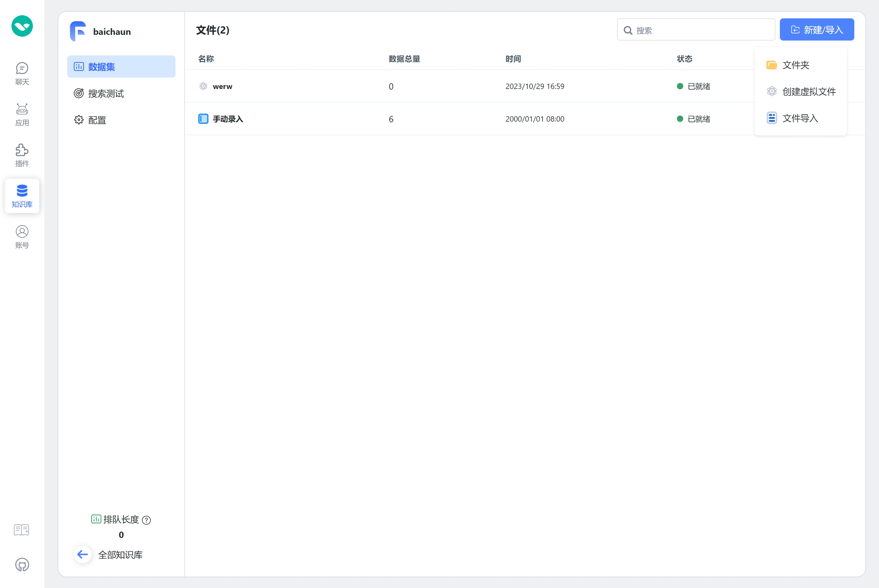Click the back arrow for 全部知识库
The height and width of the screenshot is (588, 879).
83,554
